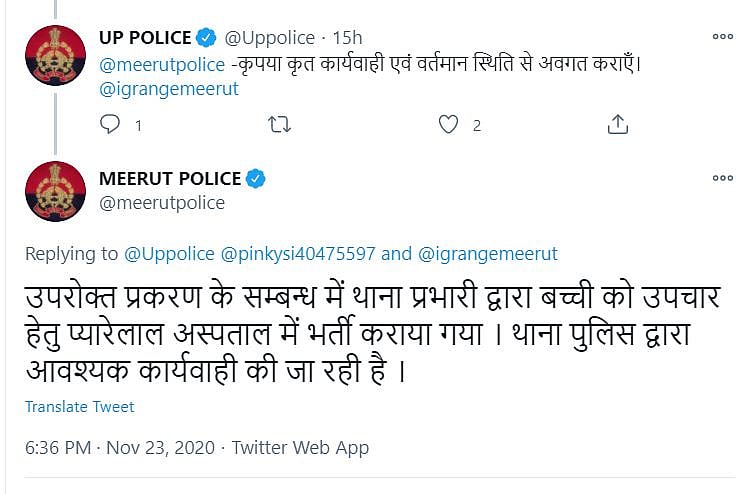Click the 15h tweet timestamp
Screen dimensions: 753x494
point(347,39)
